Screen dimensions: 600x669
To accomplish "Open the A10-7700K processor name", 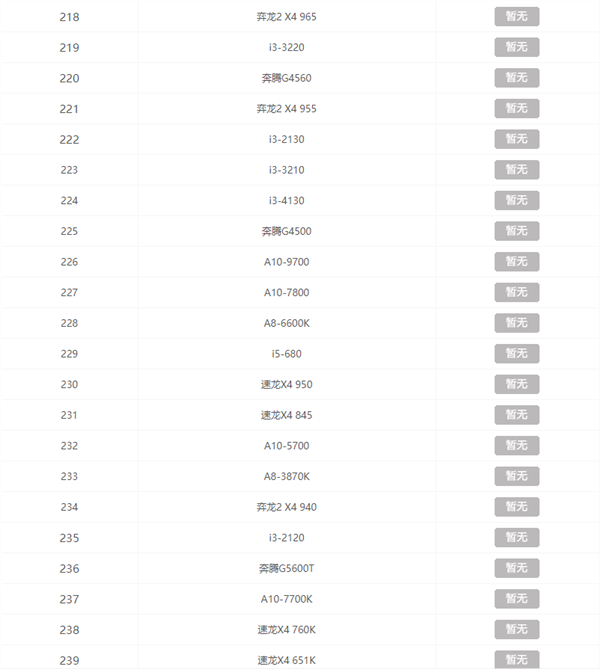I will pyautogui.click(x=286, y=599).
